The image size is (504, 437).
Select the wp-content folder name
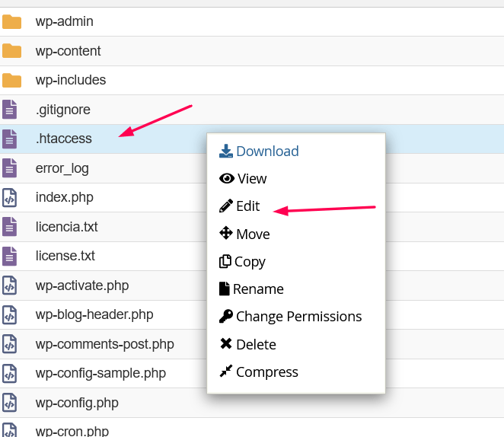[x=69, y=51]
